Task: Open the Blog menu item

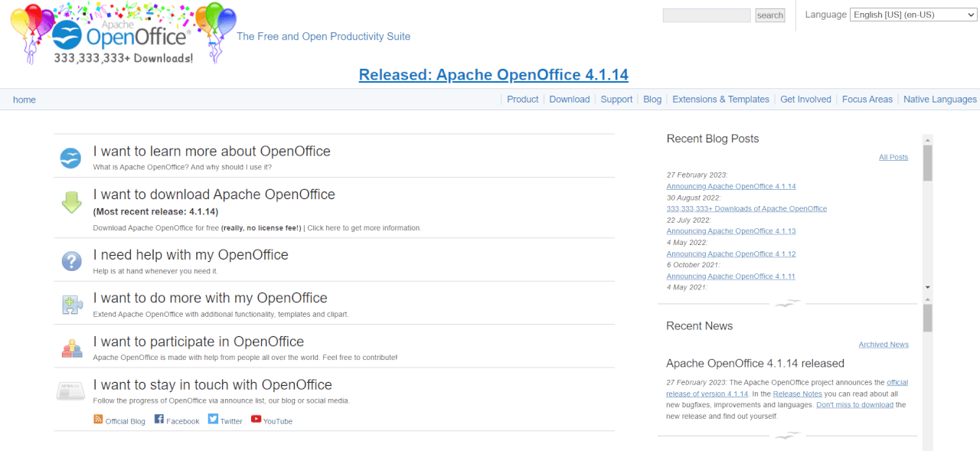Action: coord(652,100)
